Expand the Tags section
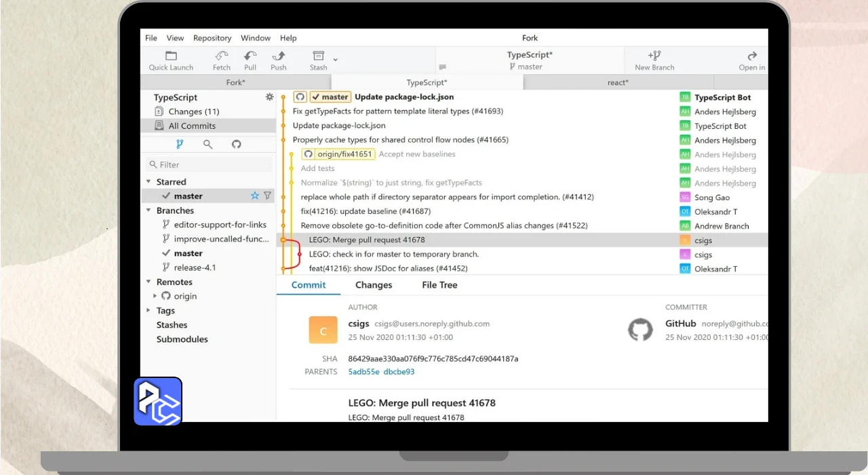This screenshot has height=475, width=868. point(149,311)
